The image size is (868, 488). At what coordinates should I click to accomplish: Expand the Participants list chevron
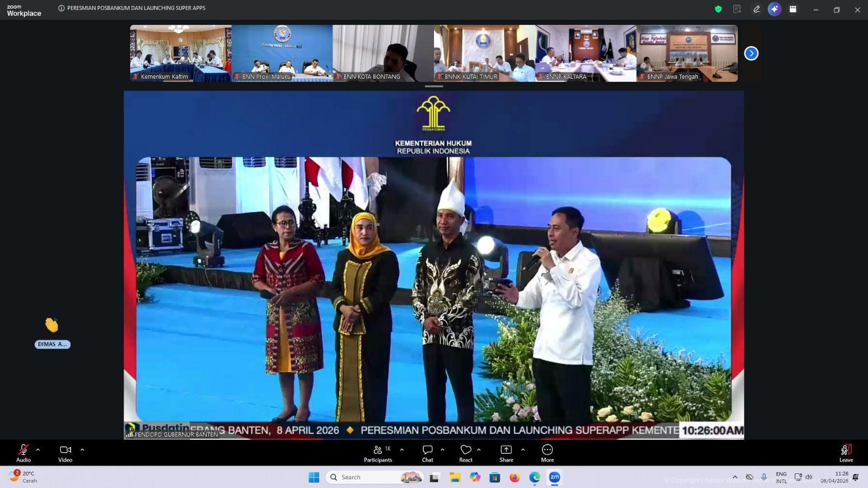coord(402,450)
